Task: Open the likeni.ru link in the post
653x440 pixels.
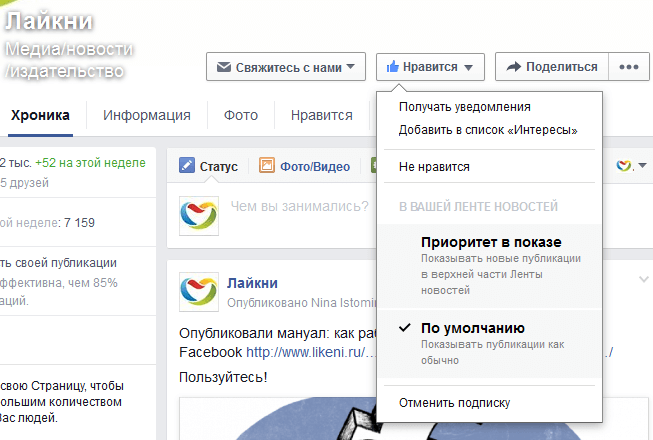Action: [310, 352]
